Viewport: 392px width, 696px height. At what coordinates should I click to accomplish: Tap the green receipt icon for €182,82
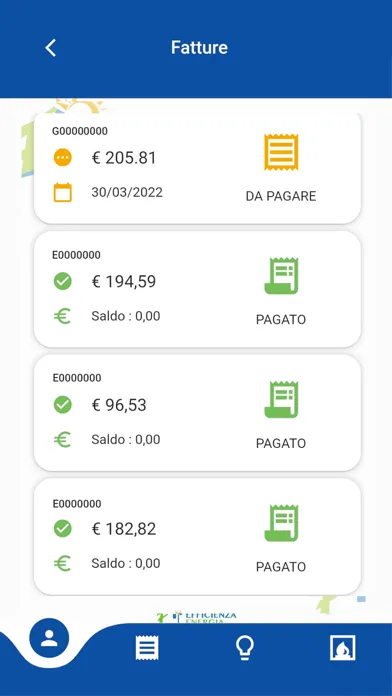click(x=281, y=523)
